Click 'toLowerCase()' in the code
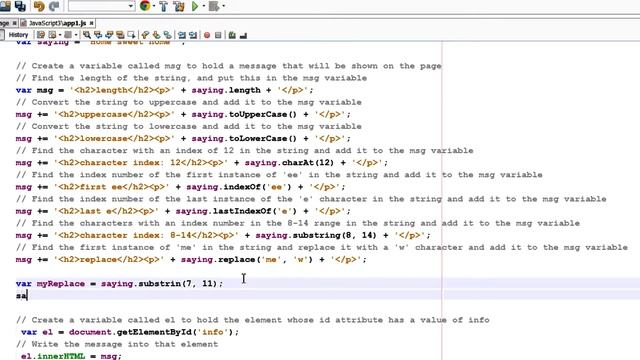 pyautogui.click(x=263, y=138)
